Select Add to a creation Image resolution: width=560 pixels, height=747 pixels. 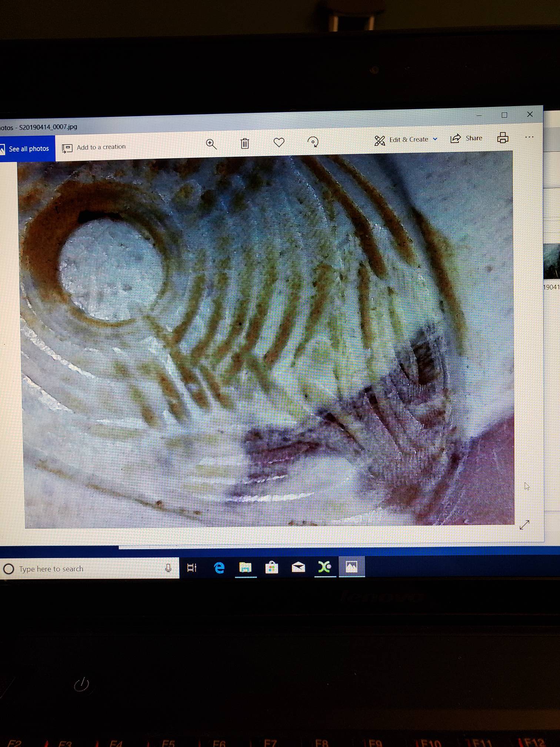tap(94, 147)
